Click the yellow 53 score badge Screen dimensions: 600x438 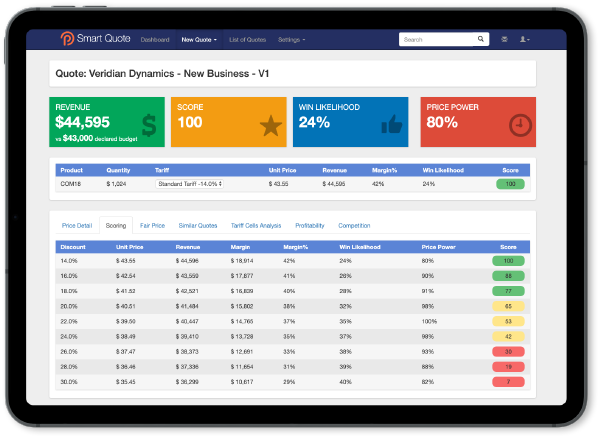(508, 321)
